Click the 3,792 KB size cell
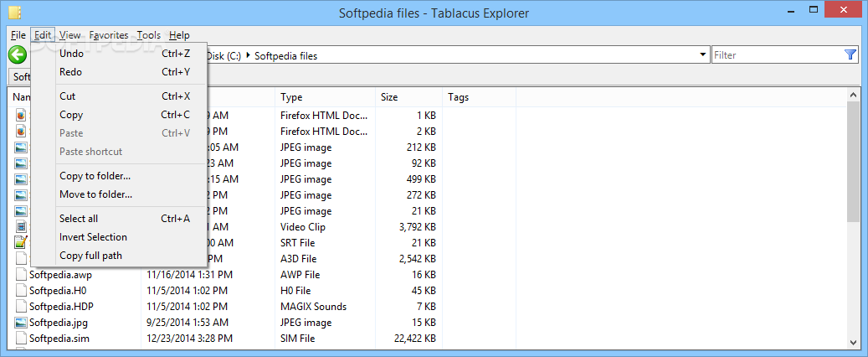This screenshot has height=357, width=868. [418, 227]
